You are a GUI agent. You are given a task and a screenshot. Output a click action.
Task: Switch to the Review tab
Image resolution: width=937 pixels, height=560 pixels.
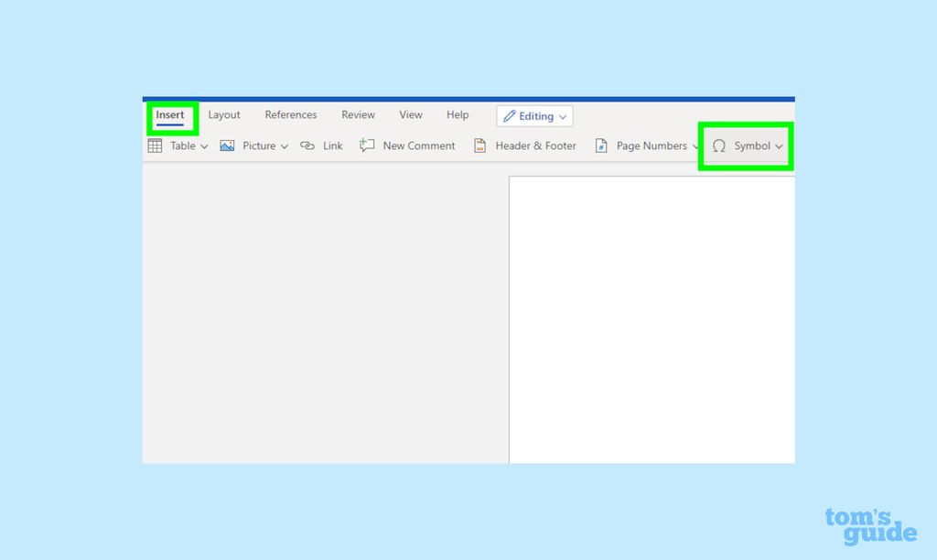(358, 114)
